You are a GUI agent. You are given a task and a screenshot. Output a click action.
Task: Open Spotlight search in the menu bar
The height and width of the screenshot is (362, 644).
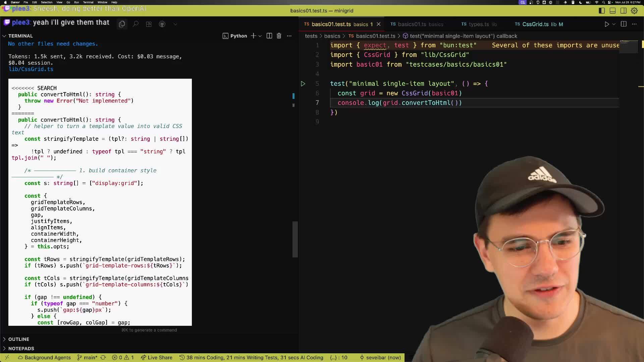[603, 2]
